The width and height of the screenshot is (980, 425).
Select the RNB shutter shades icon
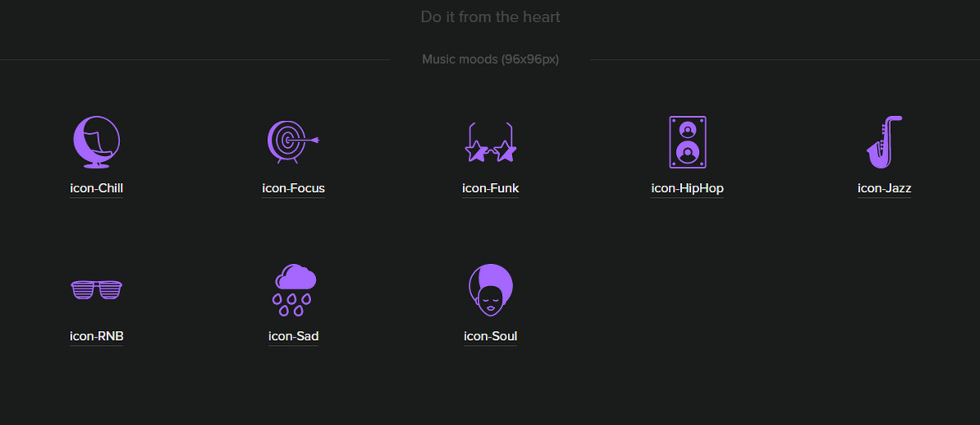coord(96,289)
